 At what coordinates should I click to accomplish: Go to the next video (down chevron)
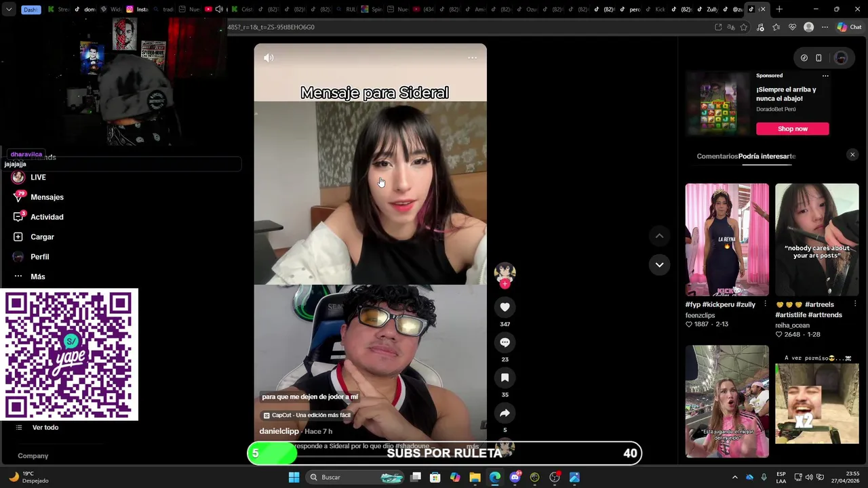[x=659, y=264]
